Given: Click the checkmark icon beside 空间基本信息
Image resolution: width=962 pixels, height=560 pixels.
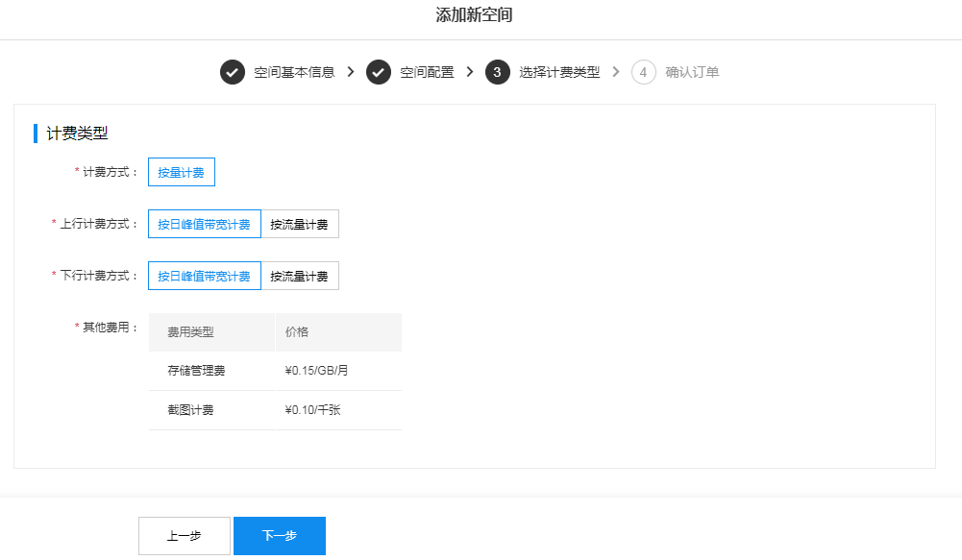Looking at the screenshot, I should [x=233, y=72].
